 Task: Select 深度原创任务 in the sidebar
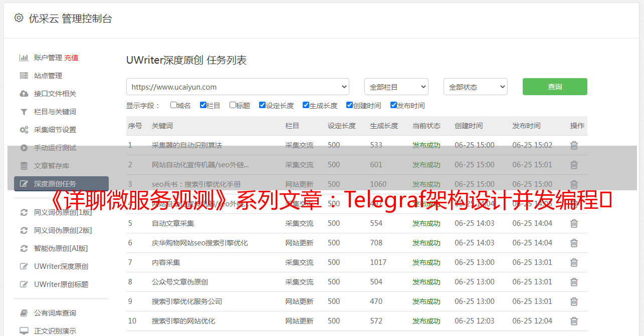tap(61, 184)
